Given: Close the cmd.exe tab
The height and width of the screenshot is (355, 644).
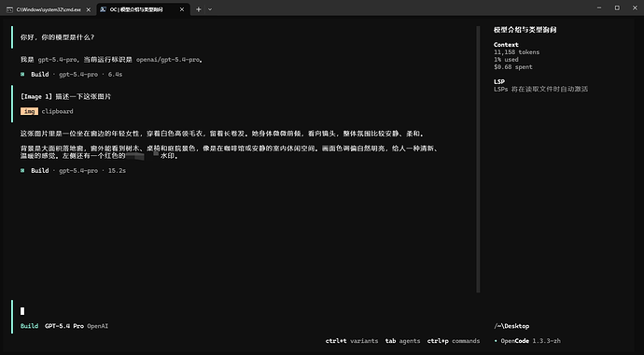Looking at the screenshot, I should (x=89, y=9).
